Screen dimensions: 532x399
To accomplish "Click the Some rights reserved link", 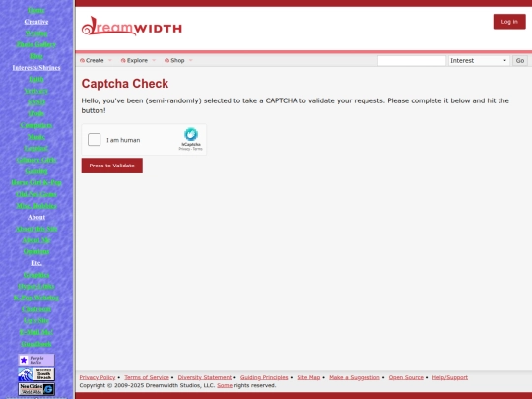I will click(x=225, y=386).
